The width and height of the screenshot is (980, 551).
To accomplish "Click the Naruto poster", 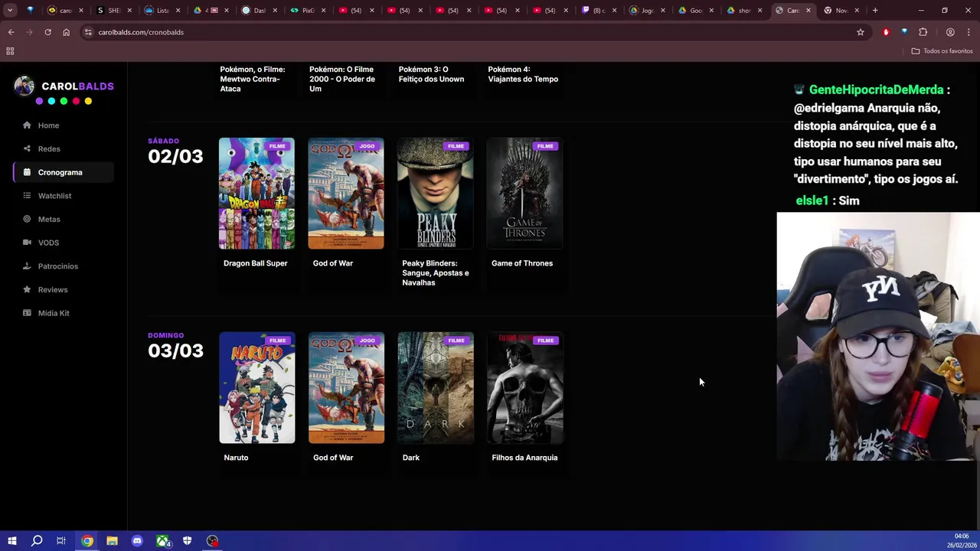I will point(256,388).
